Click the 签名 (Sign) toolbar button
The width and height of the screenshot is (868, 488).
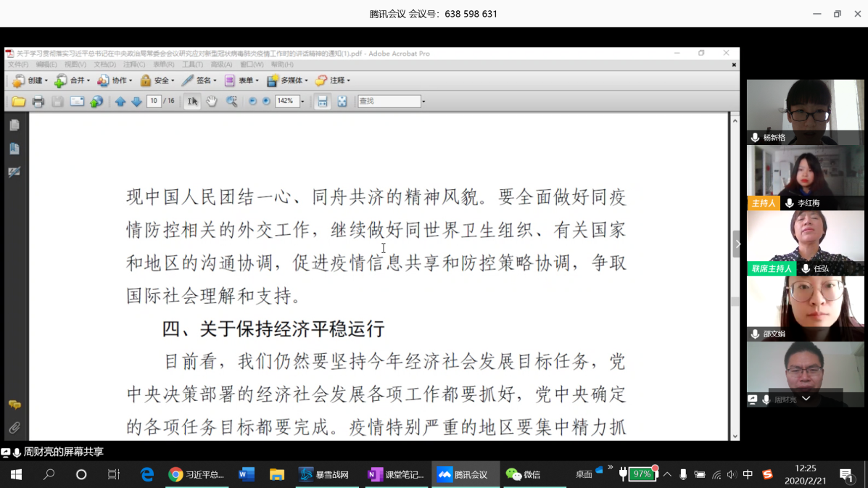(199, 80)
